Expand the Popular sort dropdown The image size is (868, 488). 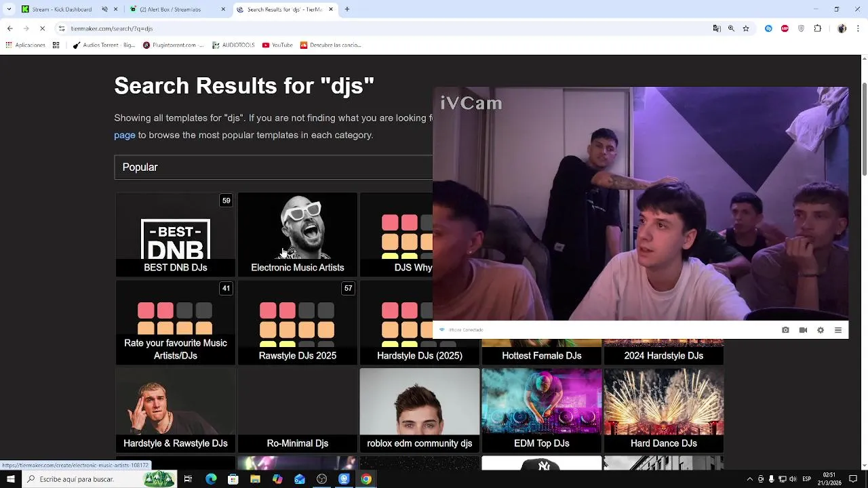[x=273, y=167]
